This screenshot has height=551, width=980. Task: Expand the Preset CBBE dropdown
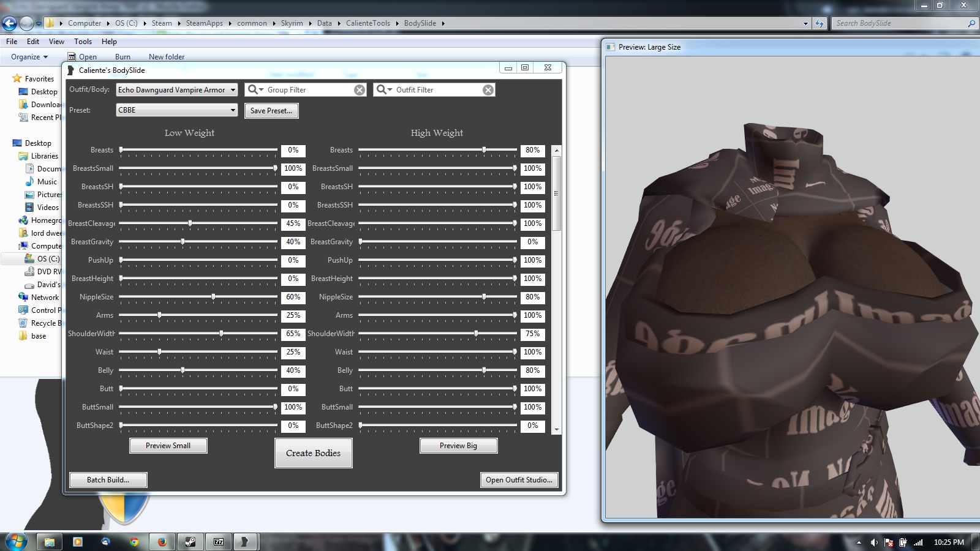pyautogui.click(x=233, y=110)
